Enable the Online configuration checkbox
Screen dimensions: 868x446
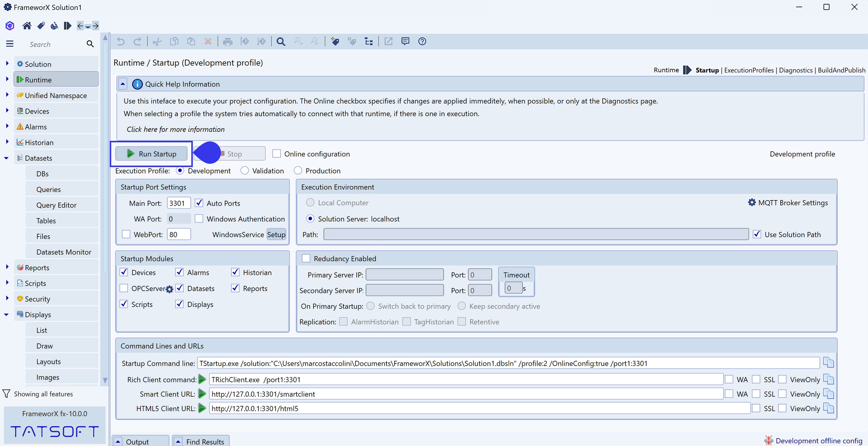pyautogui.click(x=276, y=154)
